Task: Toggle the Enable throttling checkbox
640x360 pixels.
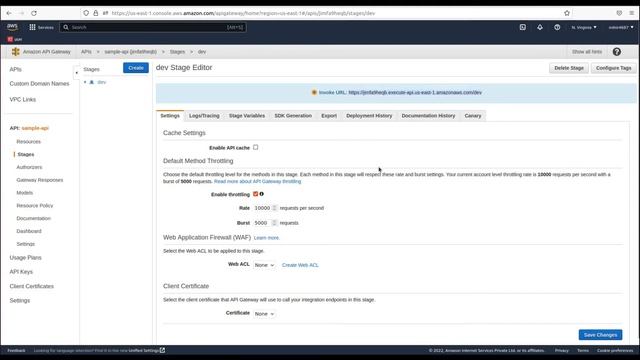Action: coord(256,194)
